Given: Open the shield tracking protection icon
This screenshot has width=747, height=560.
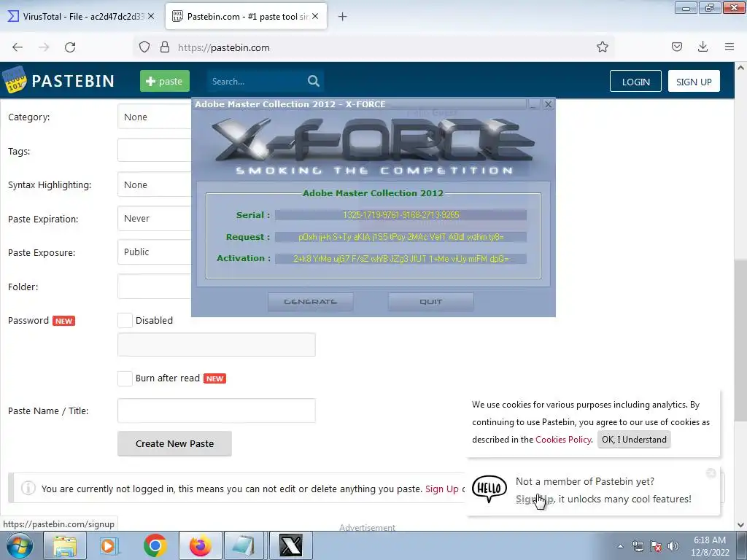Looking at the screenshot, I should click(144, 47).
